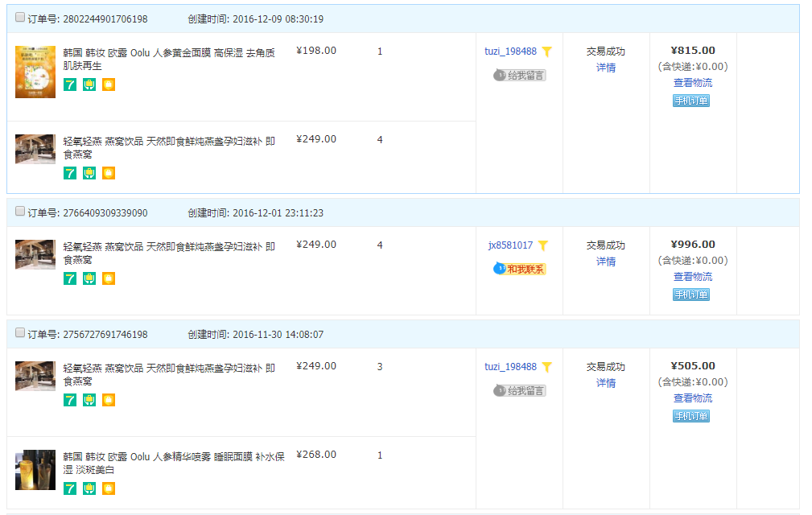This screenshot has height=515, width=812.
Task: Check the box beside order 2756727691746198
Action: point(20,333)
